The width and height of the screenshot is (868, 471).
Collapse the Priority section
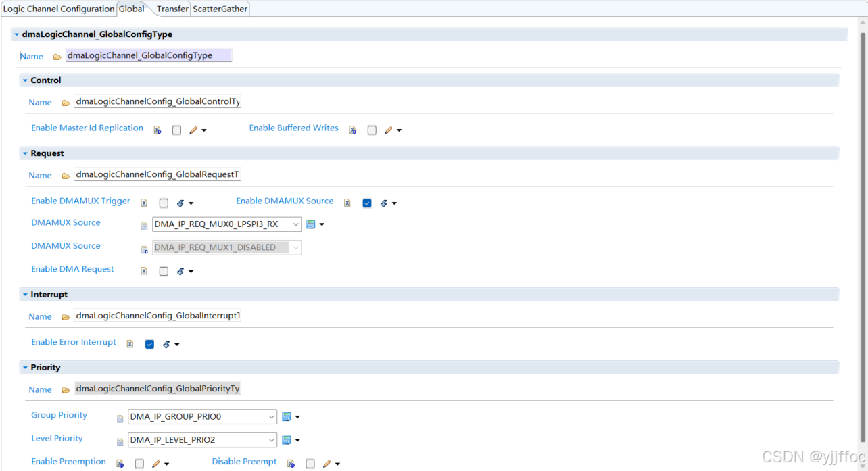point(25,368)
